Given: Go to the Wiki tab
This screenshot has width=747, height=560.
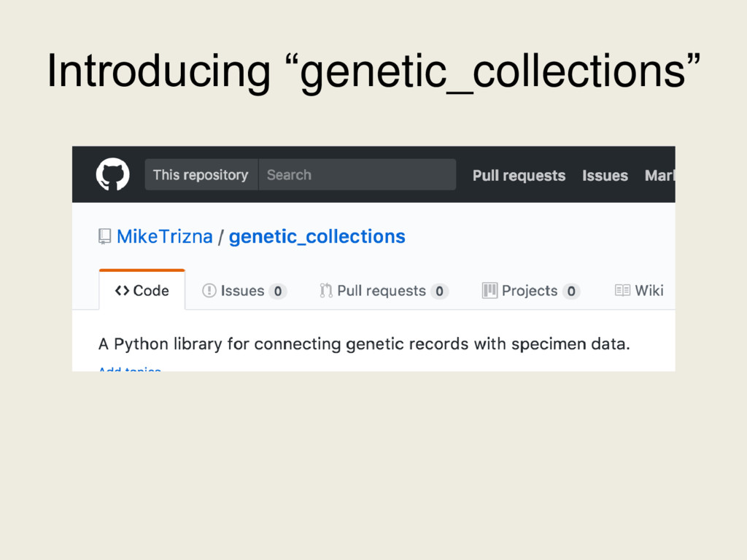Looking at the screenshot, I should [x=649, y=291].
